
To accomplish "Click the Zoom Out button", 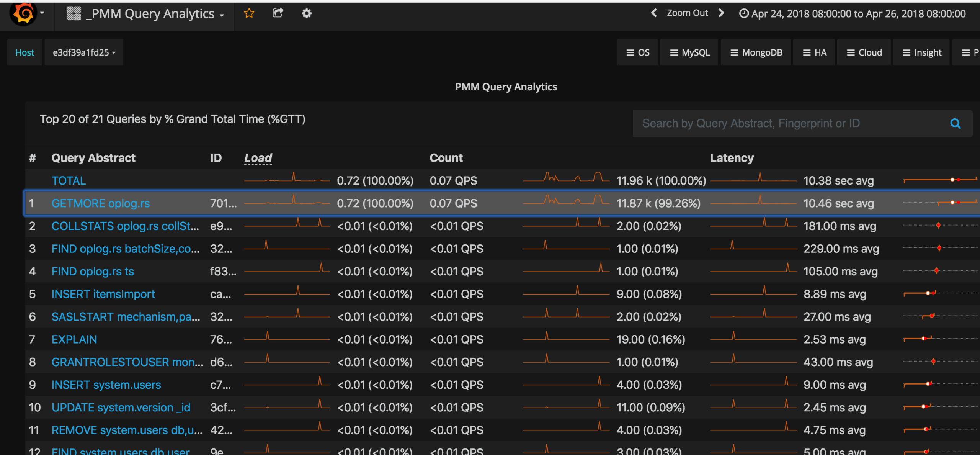I will pos(687,13).
